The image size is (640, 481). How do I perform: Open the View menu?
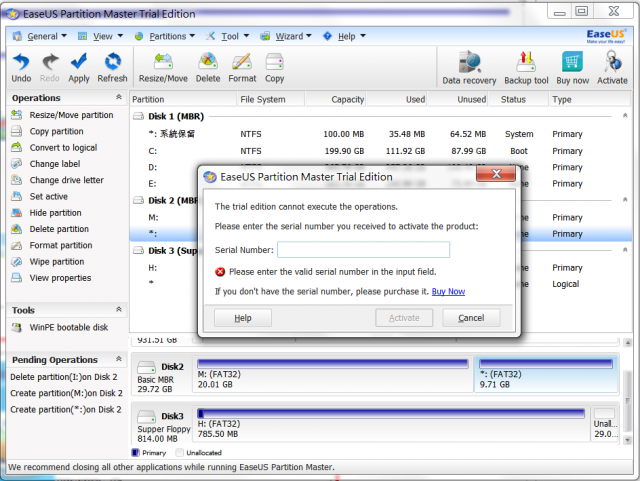tap(100, 36)
